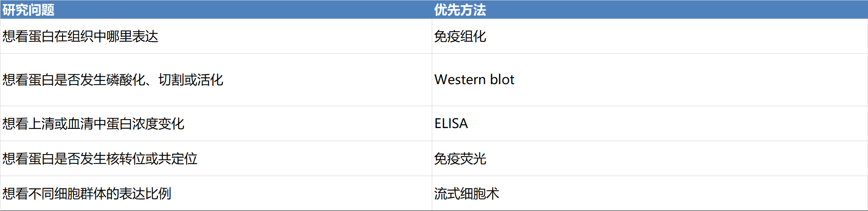Click the 免疫荧光 cell

tap(460, 159)
